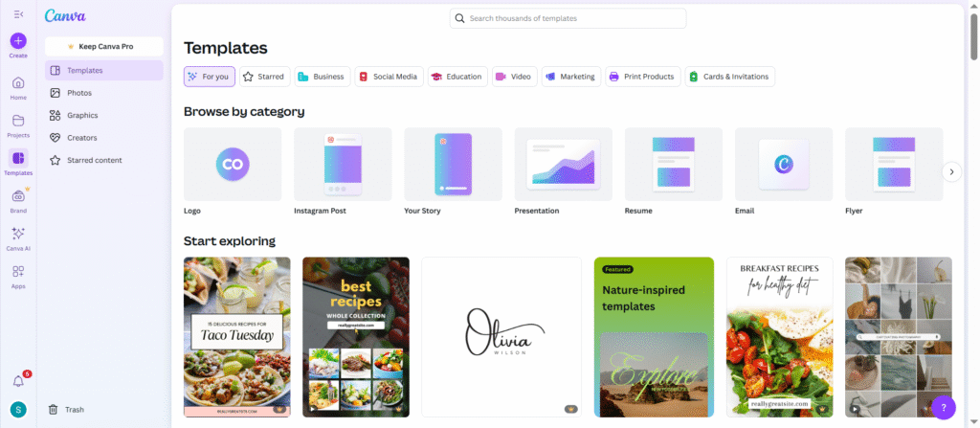Select the Social Media filter chip
980x428 pixels.
(x=389, y=77)
